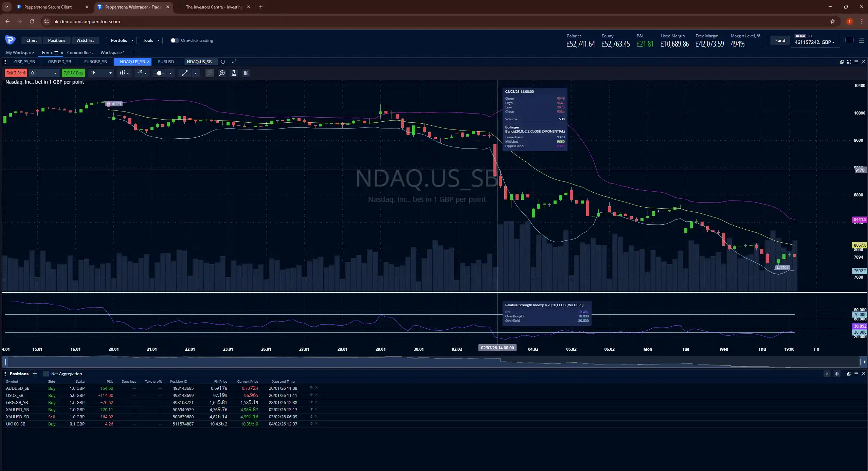The width and height of the screenshot is (868, 471).
Task: Open the chart settings gear icon
Action: click(246, 73)
